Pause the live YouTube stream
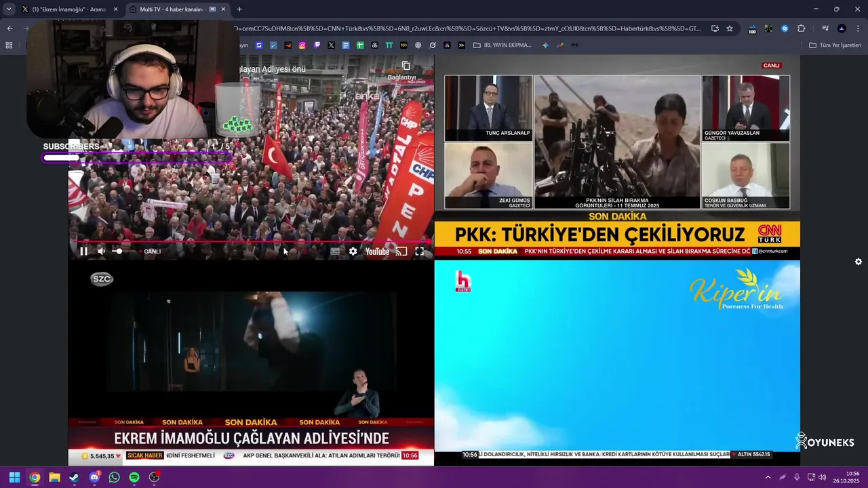 point(83,251)
